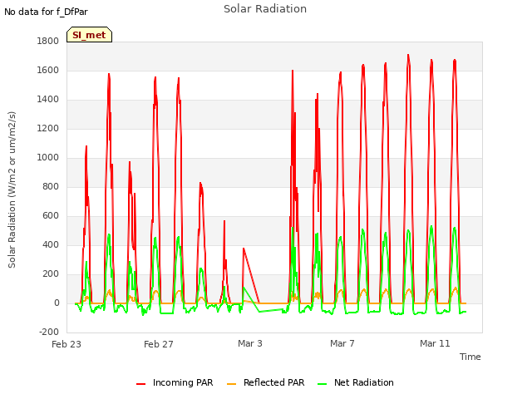Toggle the Reflected PAR legend entry
Screen dimensions: 532x399
(x=266, y=382)
